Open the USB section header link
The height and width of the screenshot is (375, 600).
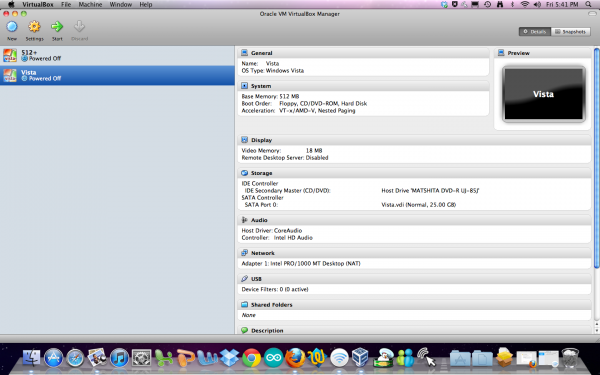click(256, 279)
